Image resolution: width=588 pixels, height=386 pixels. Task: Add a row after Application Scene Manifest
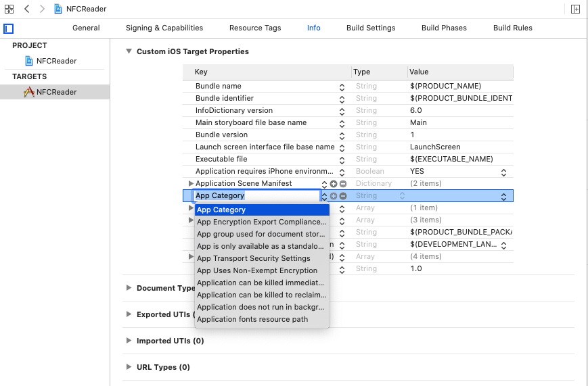(334, 184)
